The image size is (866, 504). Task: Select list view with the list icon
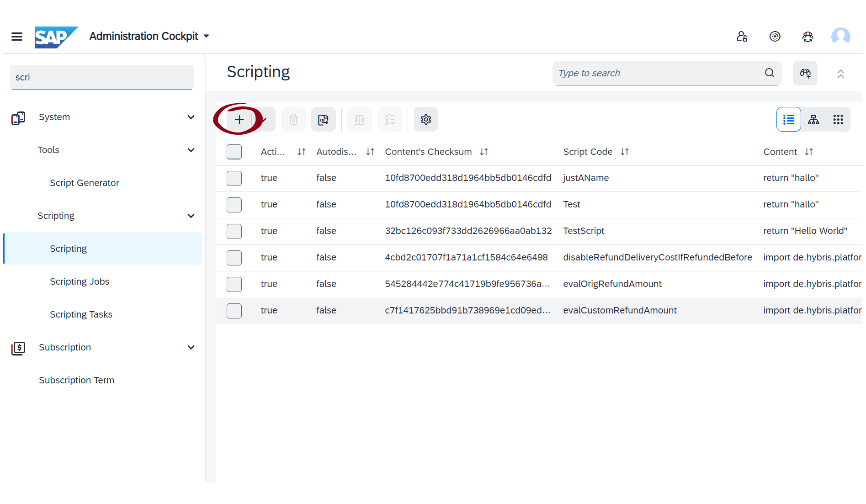(788, 119)
